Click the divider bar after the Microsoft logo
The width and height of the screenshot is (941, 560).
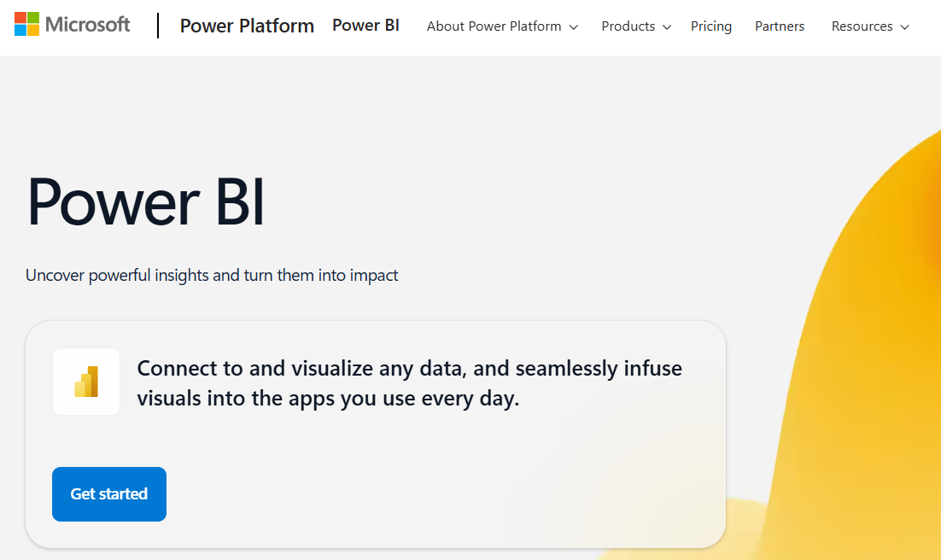point(157,25)
